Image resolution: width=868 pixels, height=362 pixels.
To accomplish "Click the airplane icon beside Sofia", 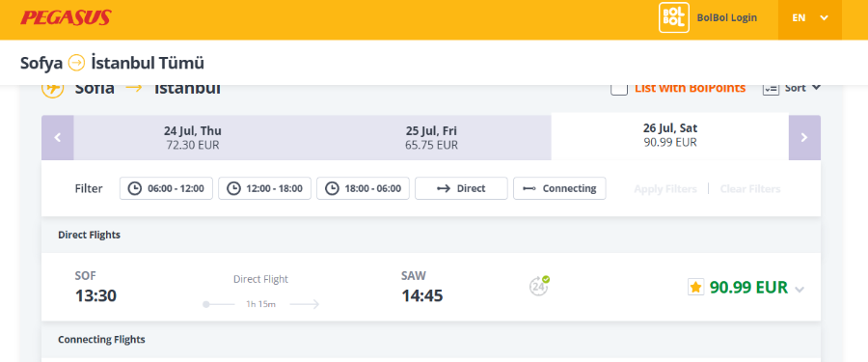I will coord(53,89).
